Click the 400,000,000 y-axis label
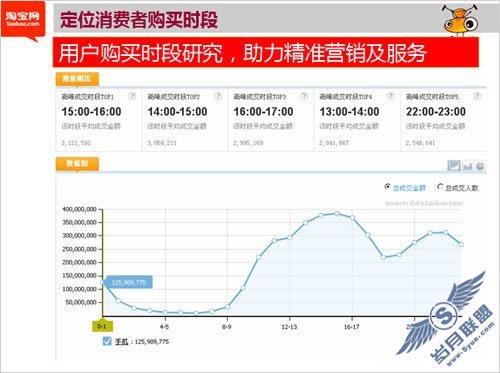Screen dimensions: 500x373 (x=79, y=209)
